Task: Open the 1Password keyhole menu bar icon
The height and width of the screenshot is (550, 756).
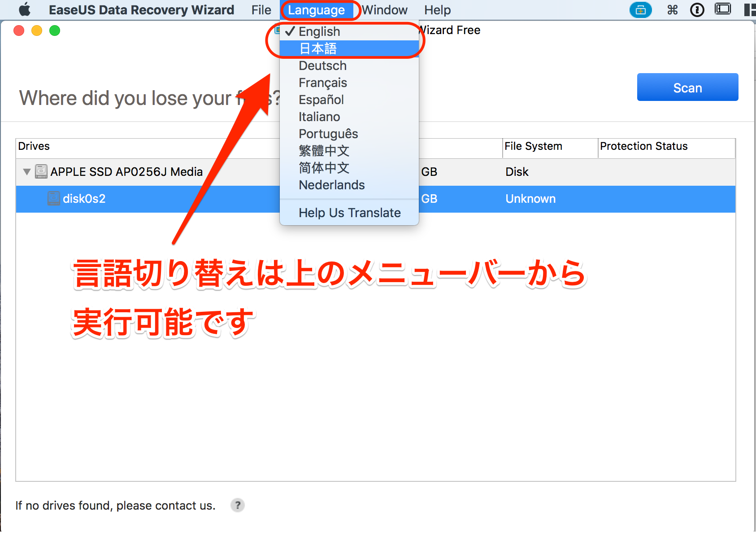Action: (x=697, y=10)
